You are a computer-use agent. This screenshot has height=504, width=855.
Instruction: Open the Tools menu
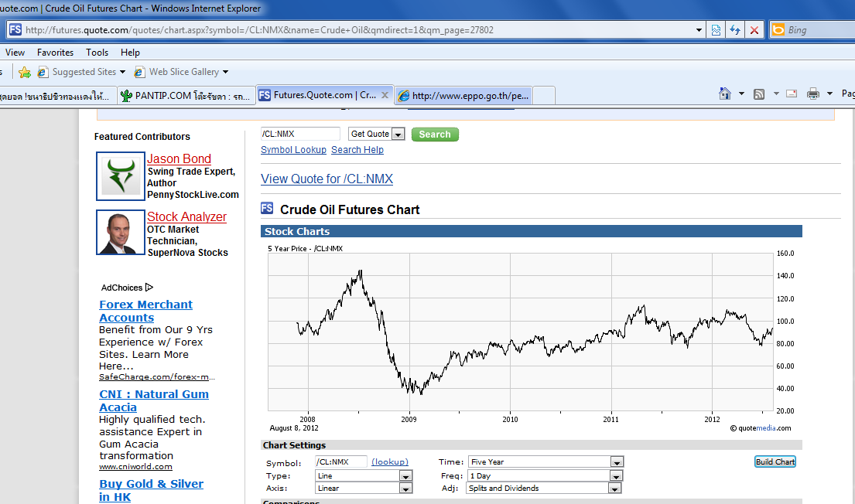point(97,53)
